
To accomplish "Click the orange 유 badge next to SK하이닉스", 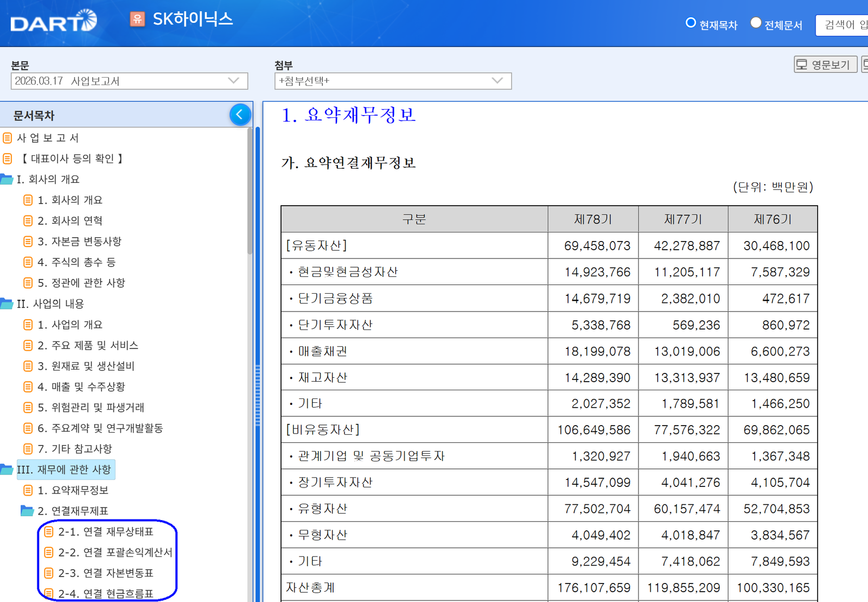I will click(137, 20).
